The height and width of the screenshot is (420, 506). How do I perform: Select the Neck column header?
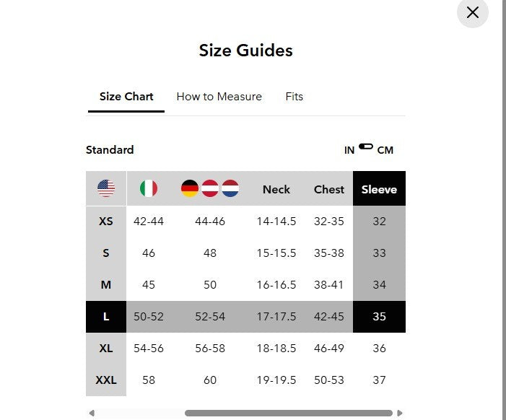(276, 189)
